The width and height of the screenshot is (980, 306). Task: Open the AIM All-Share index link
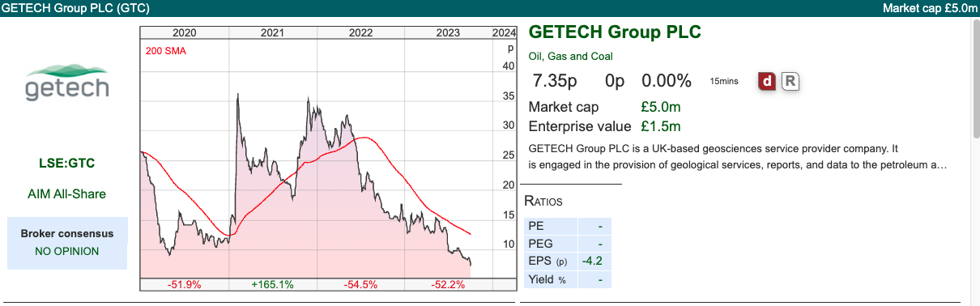[x=67, y=194]
